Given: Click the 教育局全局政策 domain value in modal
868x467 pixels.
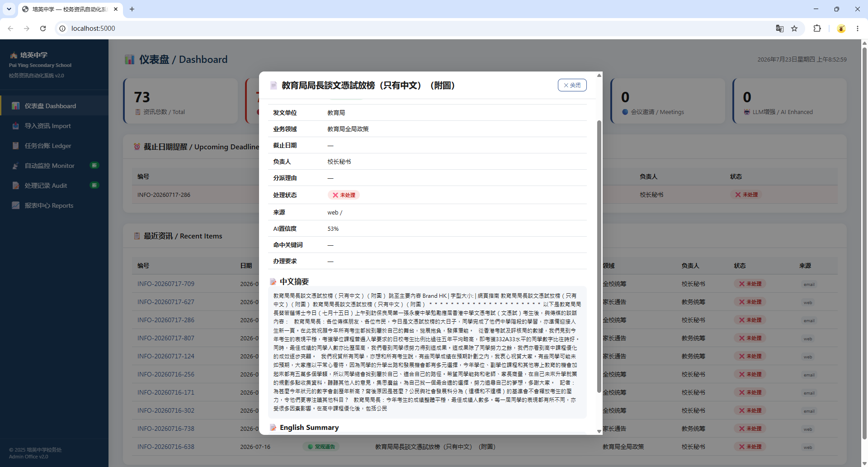Looking at the screenshot, I should point(348,129).
